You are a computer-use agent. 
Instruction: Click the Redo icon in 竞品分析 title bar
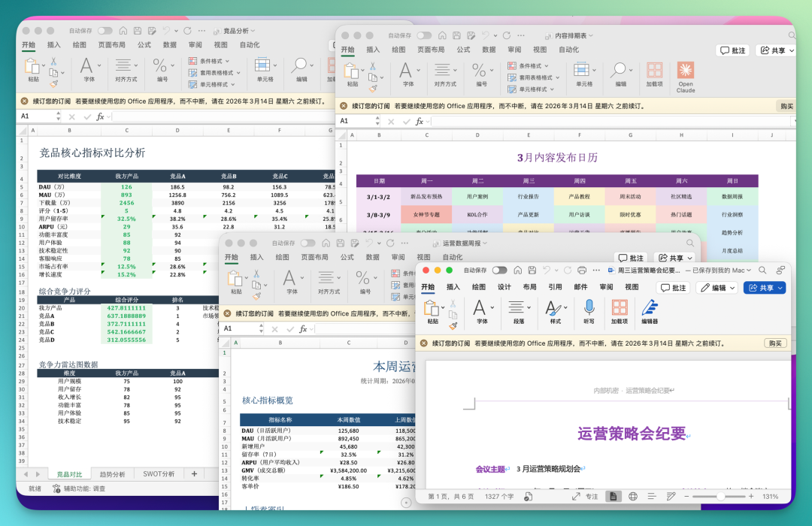187,31
